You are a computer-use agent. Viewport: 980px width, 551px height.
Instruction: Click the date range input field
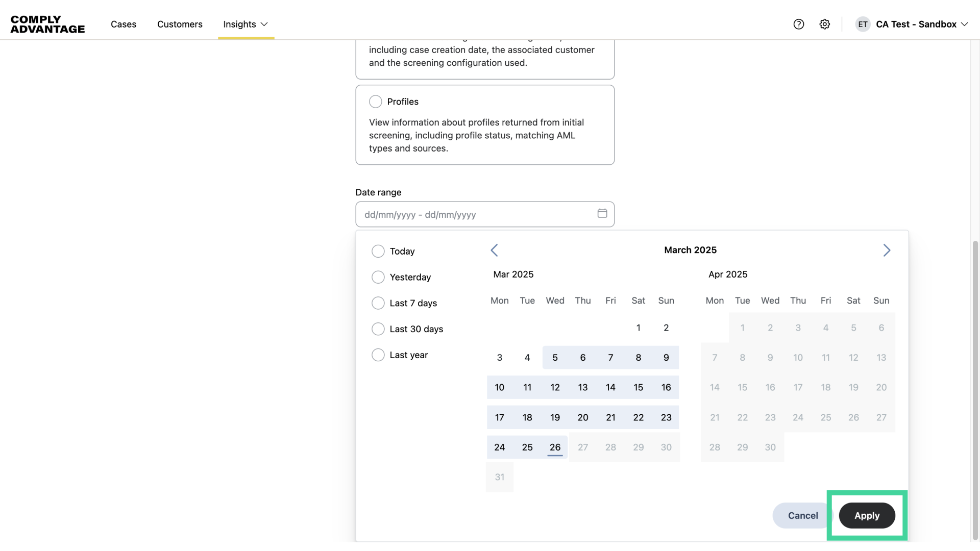(475, 214)
